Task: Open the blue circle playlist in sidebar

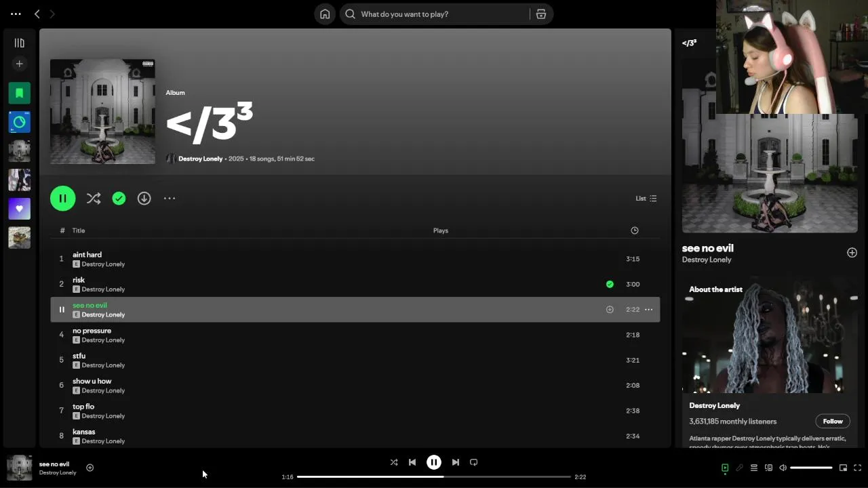Action: click(19, 122)
